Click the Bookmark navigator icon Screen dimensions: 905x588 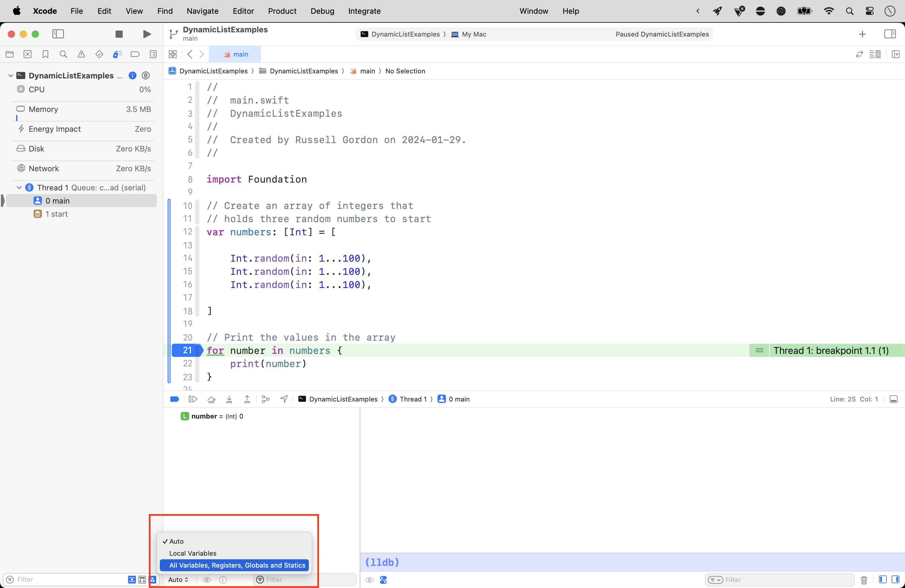coord(45,54)
